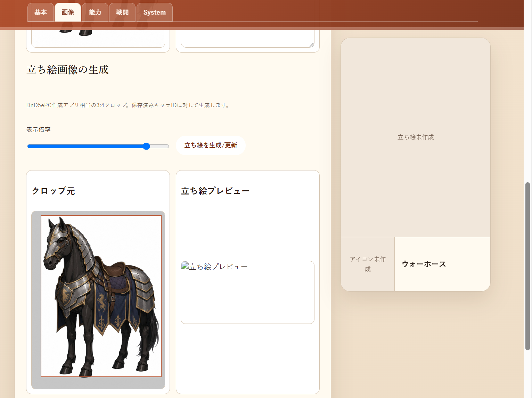
Task: Select the 戦闘 tab
Action: [x=122, y=12]
